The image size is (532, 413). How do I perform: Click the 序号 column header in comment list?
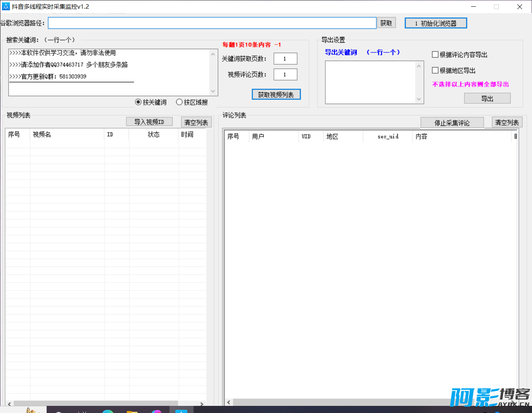[x=237, y=136]
